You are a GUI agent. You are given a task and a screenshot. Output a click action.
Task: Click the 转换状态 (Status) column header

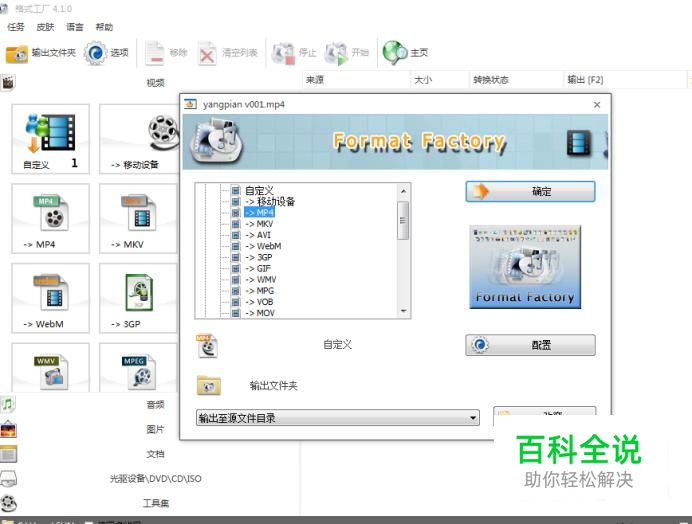pyautogui.click(x=516, y=80)
